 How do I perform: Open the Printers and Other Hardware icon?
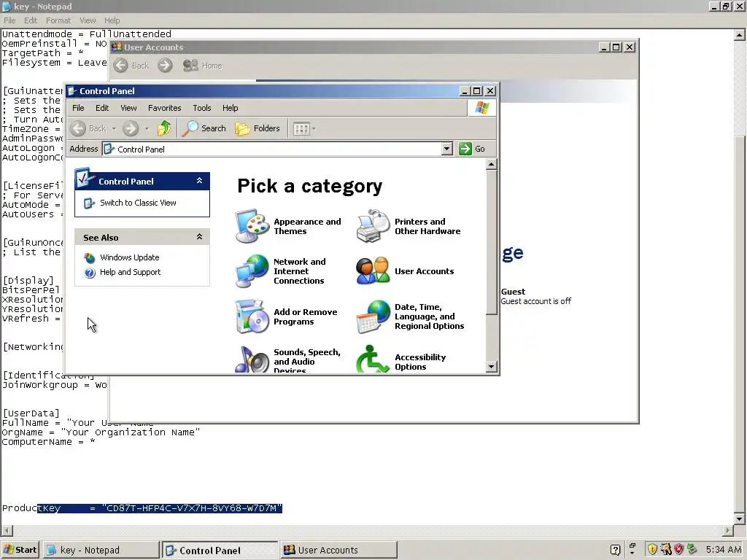coord(373,226)
